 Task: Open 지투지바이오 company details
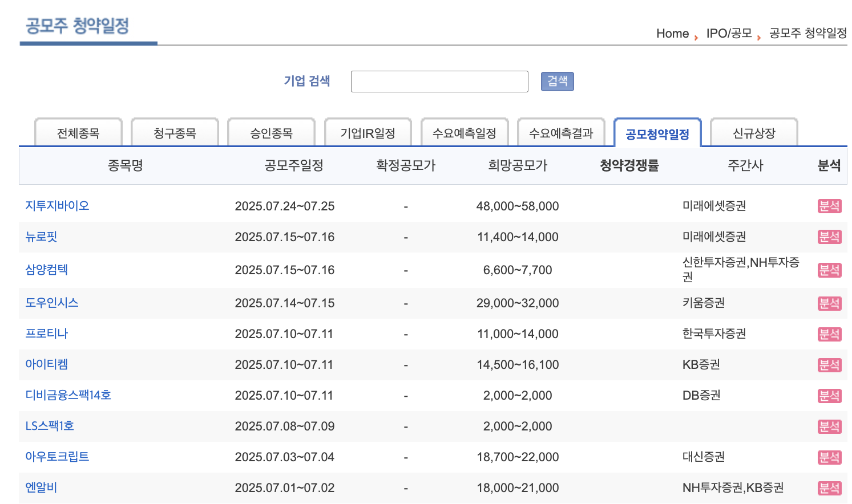pos(56,206)
